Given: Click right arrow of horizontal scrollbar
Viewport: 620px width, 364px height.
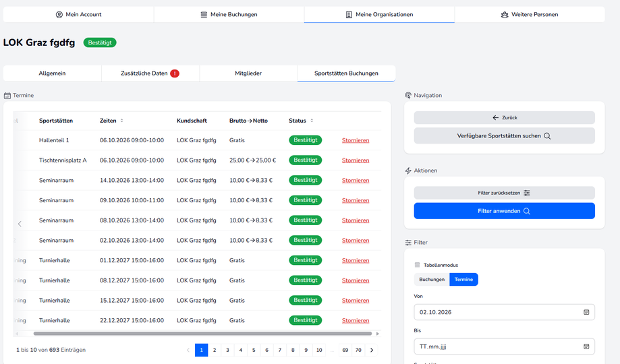Looking at the screenshot, I should [378, 334].
